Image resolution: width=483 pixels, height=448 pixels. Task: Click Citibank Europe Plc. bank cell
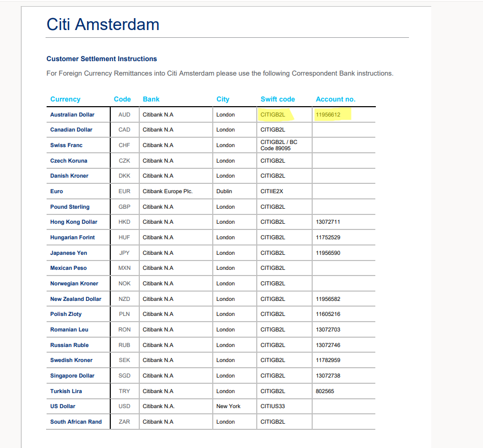click(x=168, y=191)
